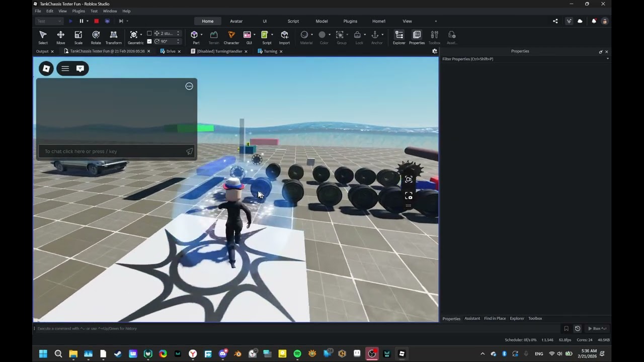The image size is (644, 362).
Task: Click the cloud icon in top bar
Action: click(x=580, y=21)
